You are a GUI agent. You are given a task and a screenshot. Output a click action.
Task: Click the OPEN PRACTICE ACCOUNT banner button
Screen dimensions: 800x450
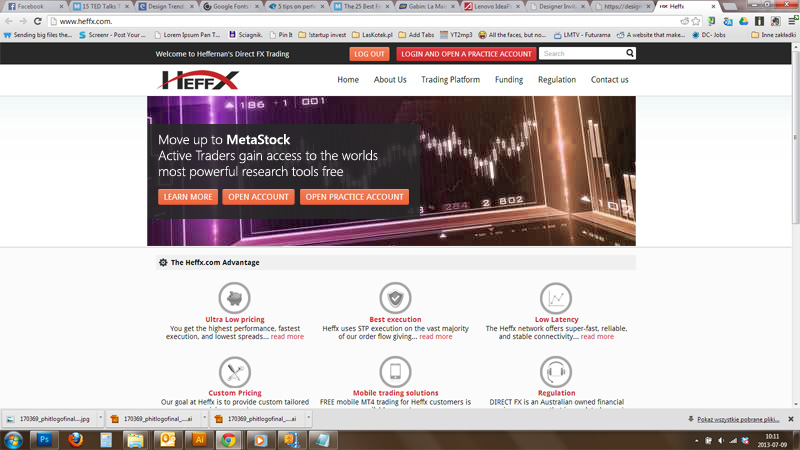[x=354, y=196]
